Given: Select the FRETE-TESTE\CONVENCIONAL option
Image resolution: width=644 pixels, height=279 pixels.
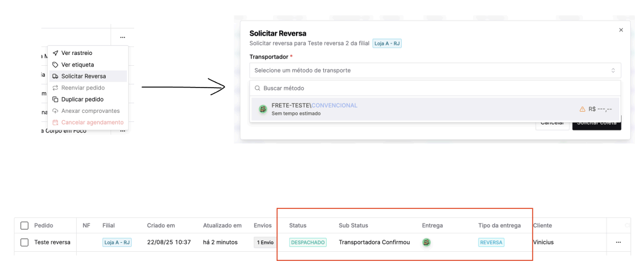Looking at the screenshot, I should (435, 109).
